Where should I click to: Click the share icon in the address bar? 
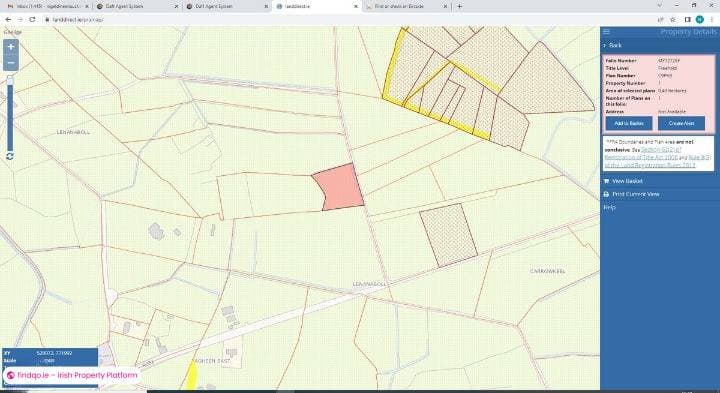(x=660, y=19)
